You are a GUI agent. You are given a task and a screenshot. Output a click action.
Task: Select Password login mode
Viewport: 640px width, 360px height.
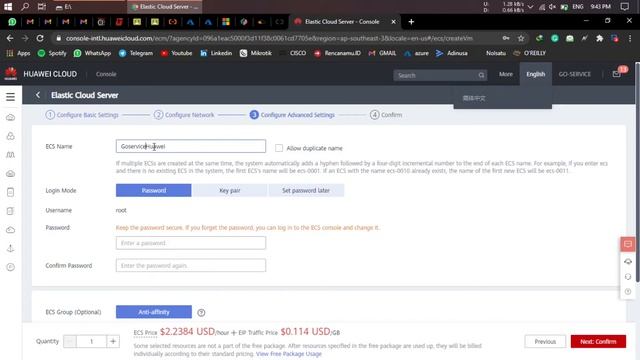[153, 190]
